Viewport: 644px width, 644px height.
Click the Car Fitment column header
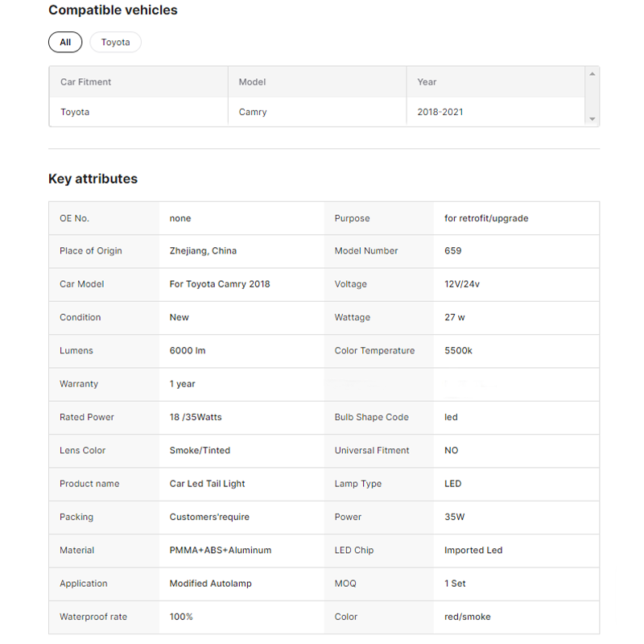[x=86, y=82]
